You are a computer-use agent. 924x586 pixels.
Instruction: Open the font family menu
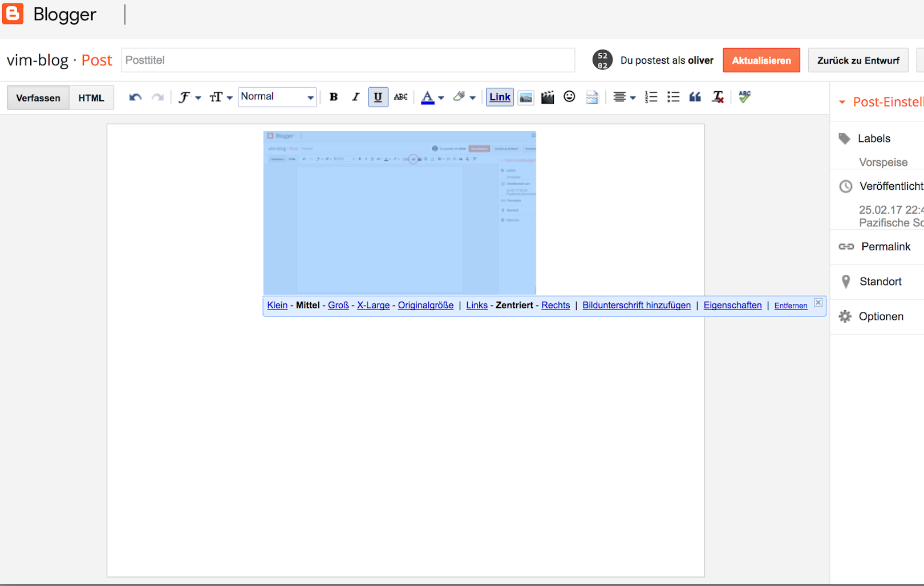tap(189, 97)
